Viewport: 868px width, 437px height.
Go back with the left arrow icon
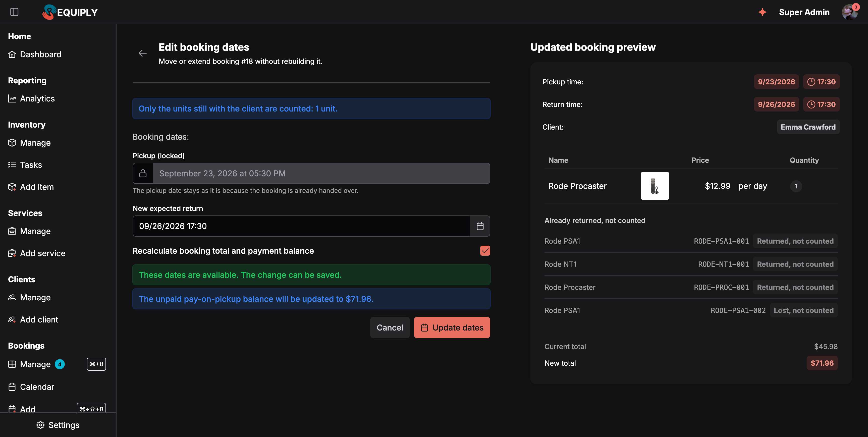pos(143,53)
